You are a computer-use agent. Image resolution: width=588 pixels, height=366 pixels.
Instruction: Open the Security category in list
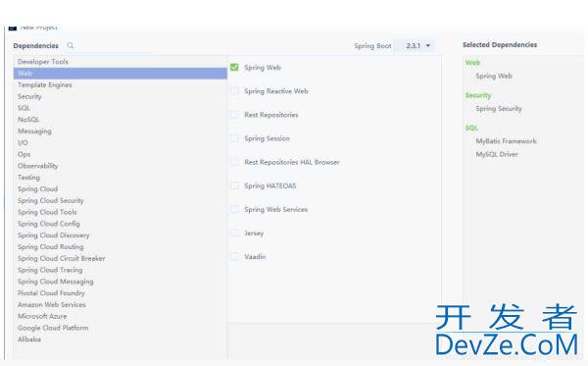(x=120, y=96)
